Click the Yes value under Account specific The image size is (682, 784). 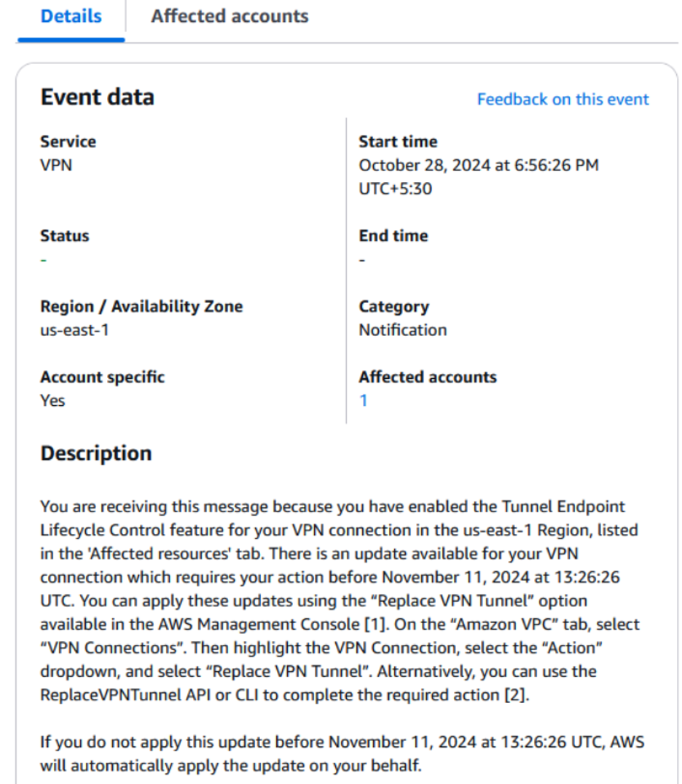[52, 400]
